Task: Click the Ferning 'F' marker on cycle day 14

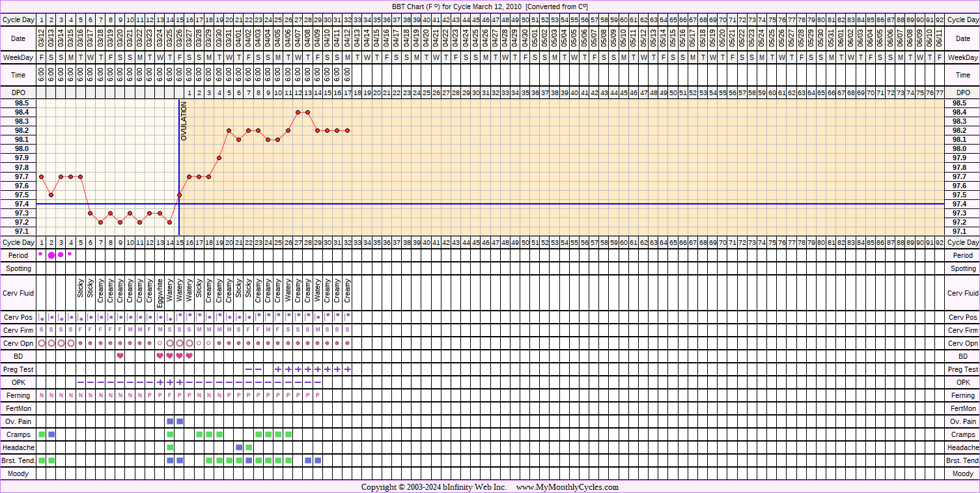Action: [x=170, y=395]
